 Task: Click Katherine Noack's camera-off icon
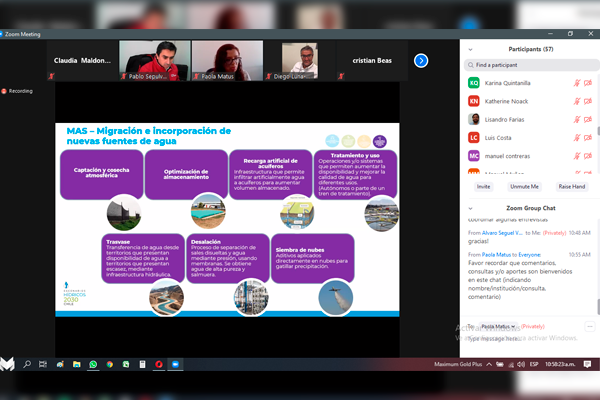click(x=590, y=101)
